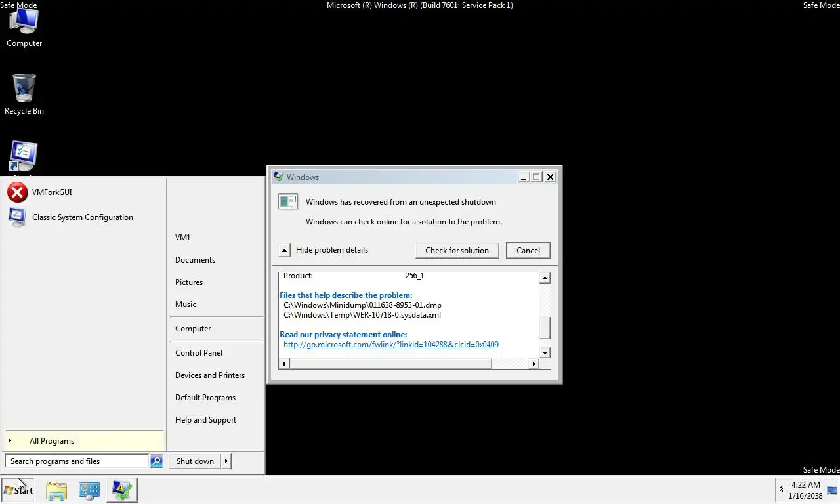The width and height of the screenshot is (840, 504).
Task: Click the Shut down button
Action: coord(195,461)
